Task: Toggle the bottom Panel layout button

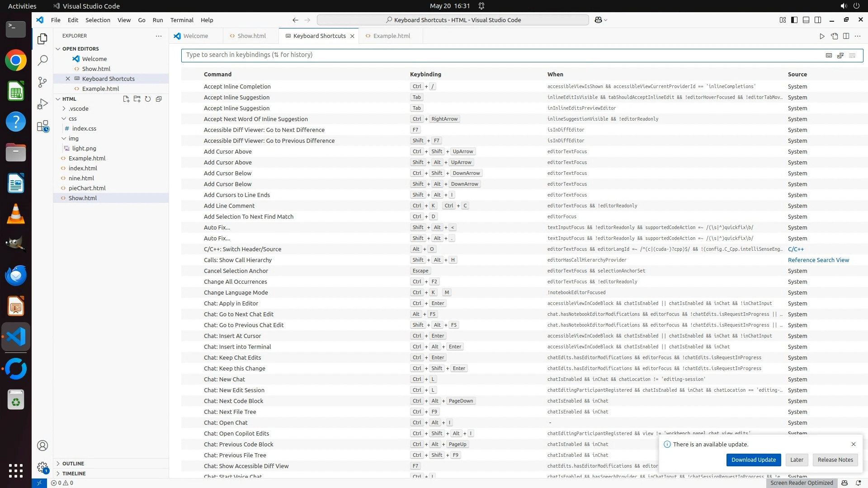Action: click(x=806, y=20)
